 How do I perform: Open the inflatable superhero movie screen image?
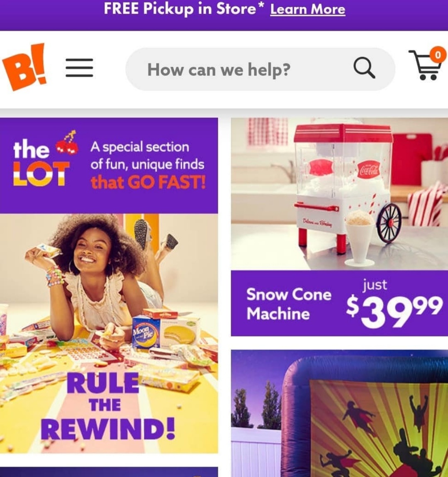click(339, 413)
